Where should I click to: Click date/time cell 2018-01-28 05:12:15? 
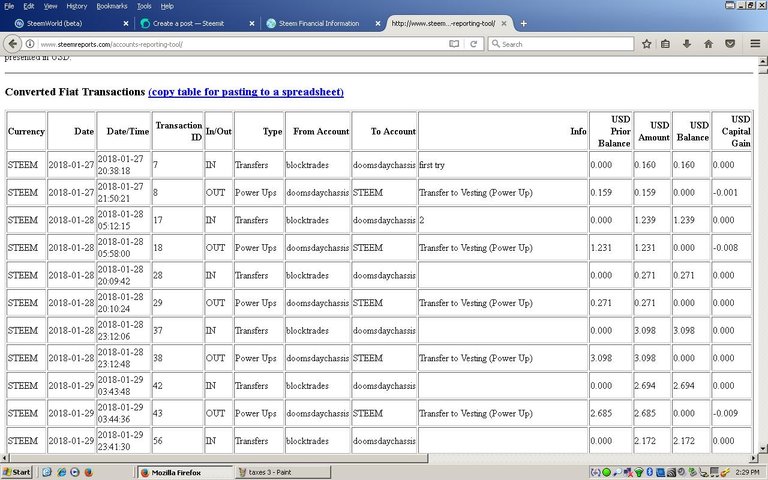pyautogui.click(x=124, y=220)
